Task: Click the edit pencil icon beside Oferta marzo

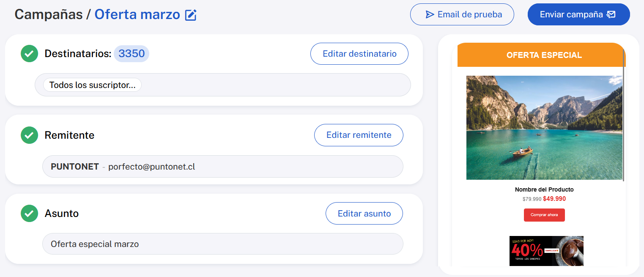Action: click(x=191, y=15)
